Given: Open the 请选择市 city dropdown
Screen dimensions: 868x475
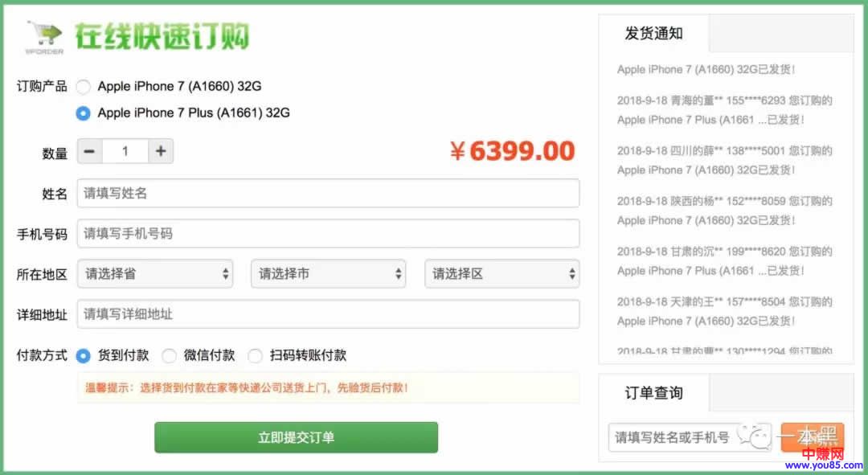Looking at the screenshot, I should click(x=328, y=273).
